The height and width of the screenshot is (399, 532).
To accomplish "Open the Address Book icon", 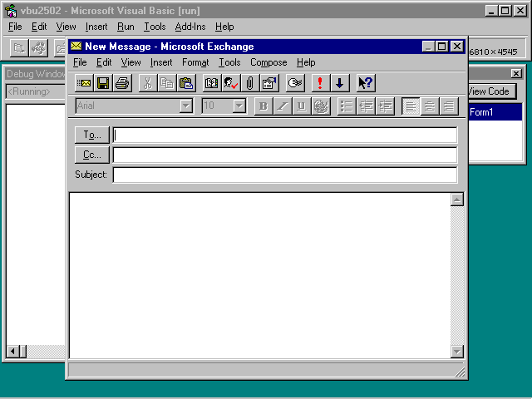I will coord(212,83).
